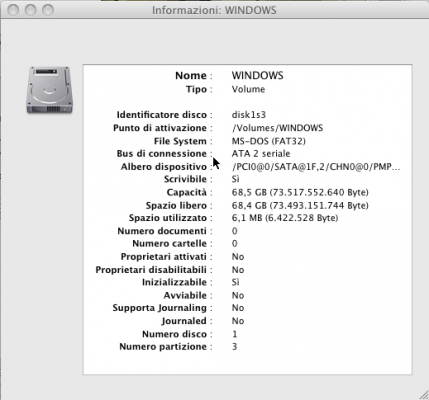Click the 'Tipo' label

(196, 89)
